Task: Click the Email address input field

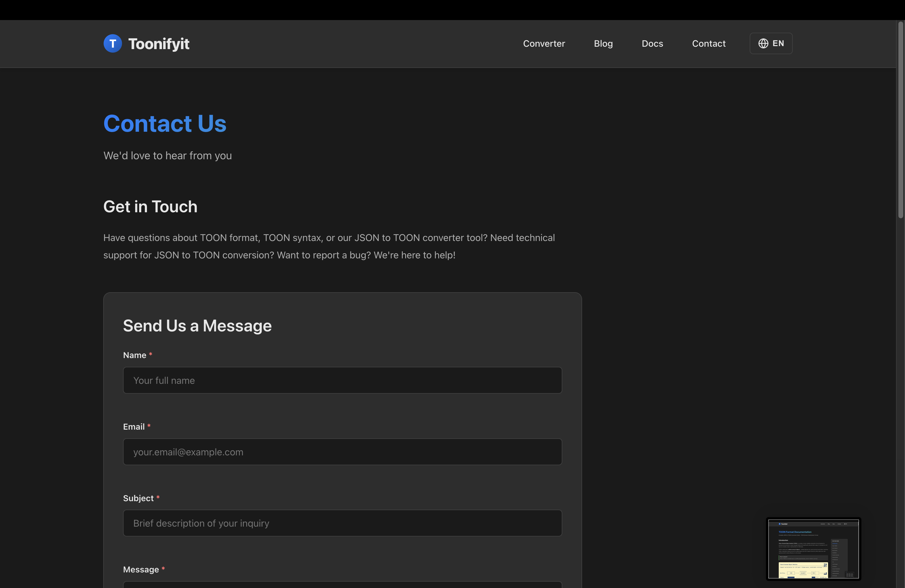Action: pos(342,452)
